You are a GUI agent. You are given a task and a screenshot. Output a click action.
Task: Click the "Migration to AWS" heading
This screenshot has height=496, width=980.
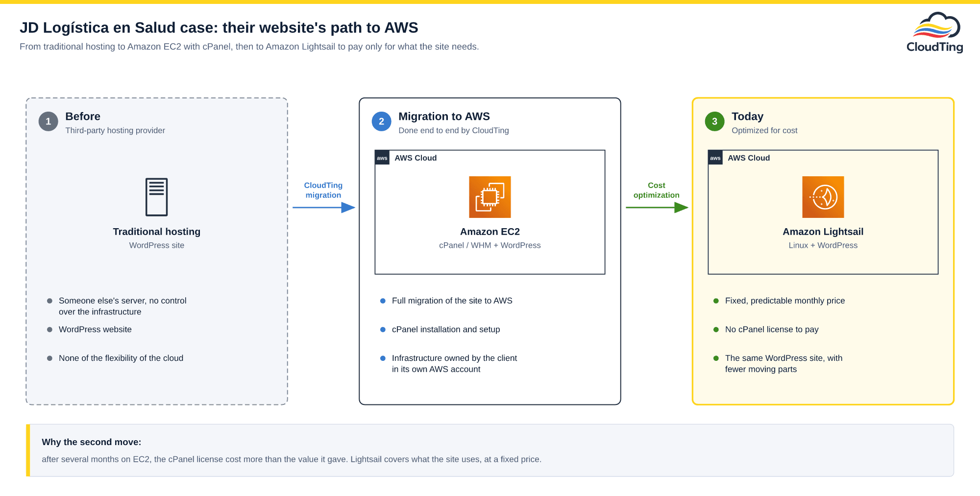(x=444, y=117)
